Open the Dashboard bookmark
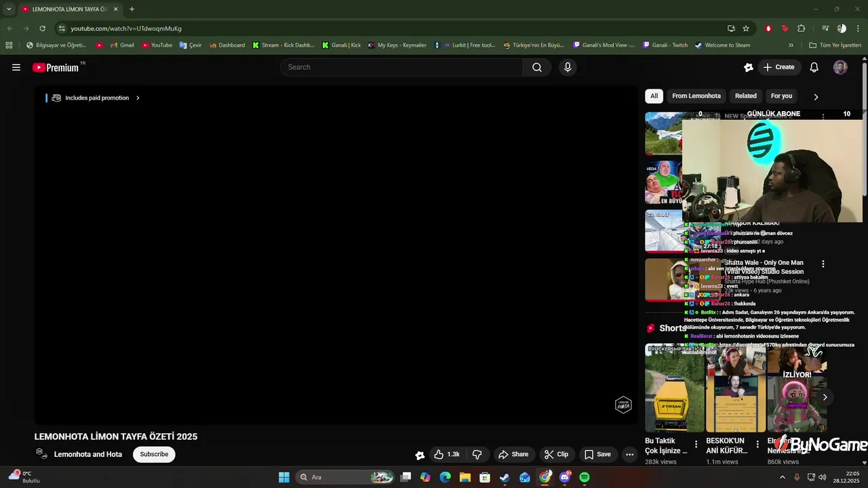The width and height of the screenshot is (868, 488). coord(227,45)
